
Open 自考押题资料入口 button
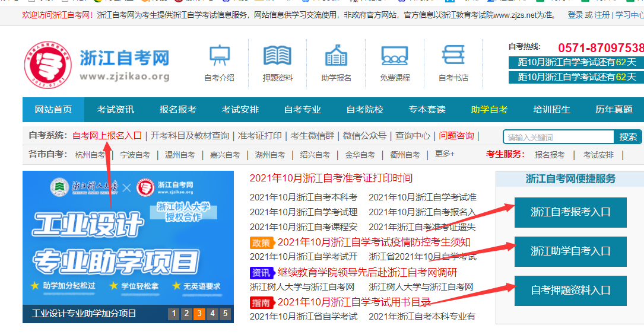(x=570, y=291)
